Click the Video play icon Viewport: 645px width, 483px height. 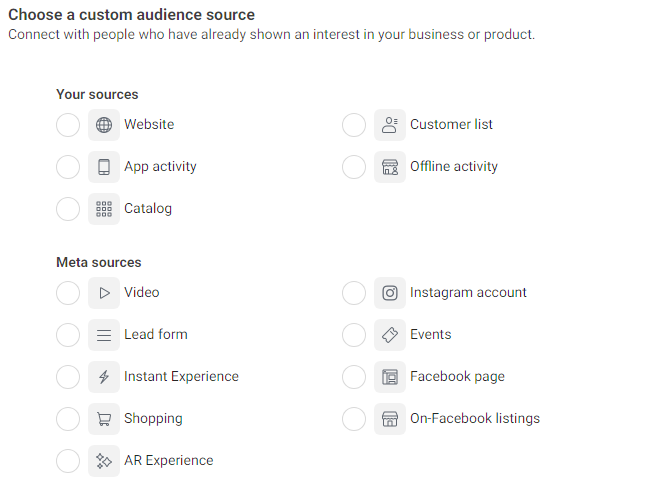coord(104,293)
